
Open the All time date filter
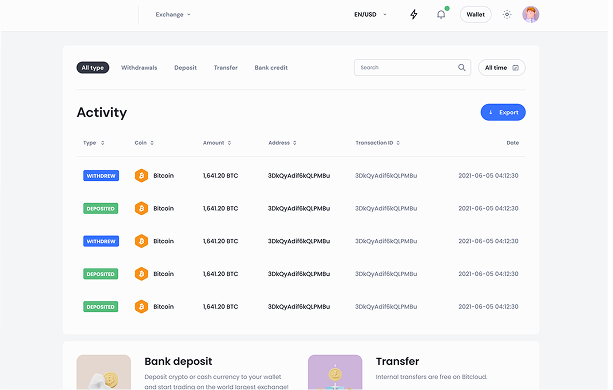click(502, 68)
